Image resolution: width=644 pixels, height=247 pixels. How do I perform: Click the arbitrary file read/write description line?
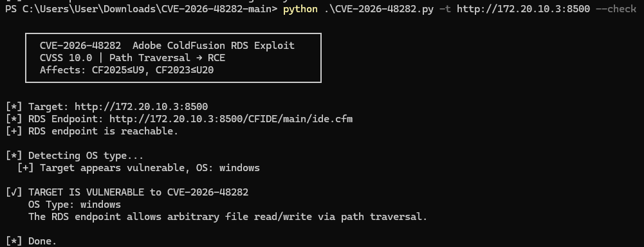point(228,217)
